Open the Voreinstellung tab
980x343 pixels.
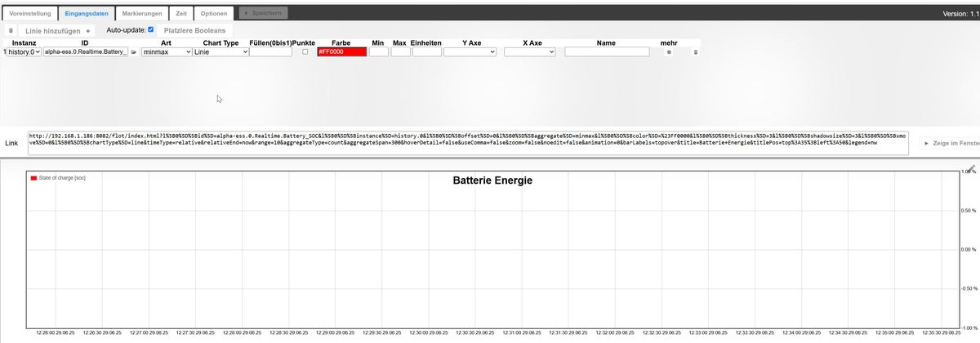click(x=29, y=14)
